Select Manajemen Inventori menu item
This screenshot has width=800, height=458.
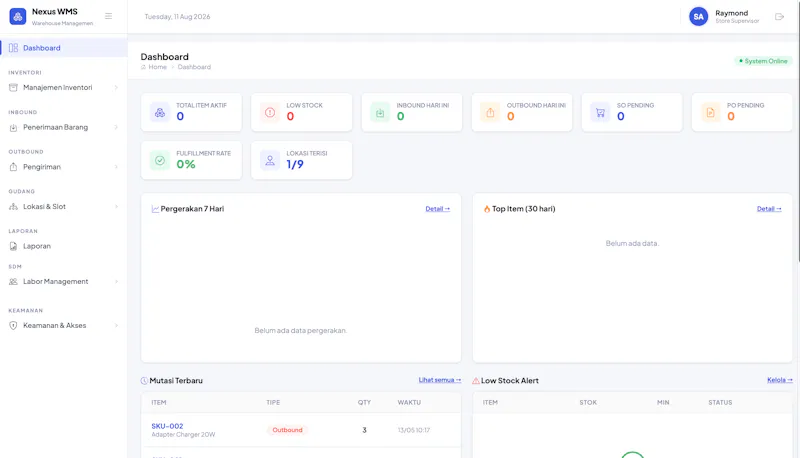point(64,88)
